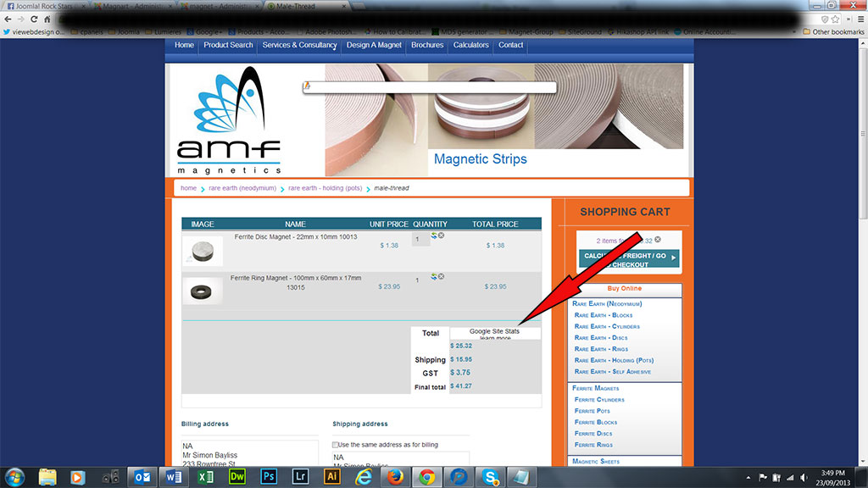Image resolution: width=868 pixels, height=488 pixels.
Task: Open the Buy Online menu heading
Action: pyautogui.click(x=625, y=289)
